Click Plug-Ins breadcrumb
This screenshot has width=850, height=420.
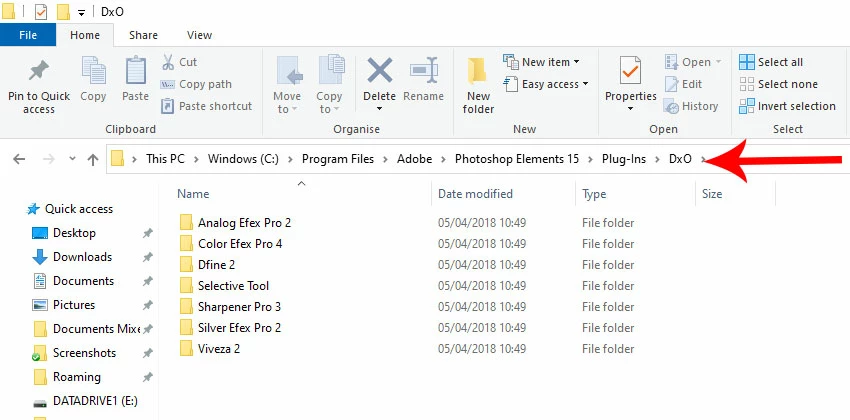624,159
